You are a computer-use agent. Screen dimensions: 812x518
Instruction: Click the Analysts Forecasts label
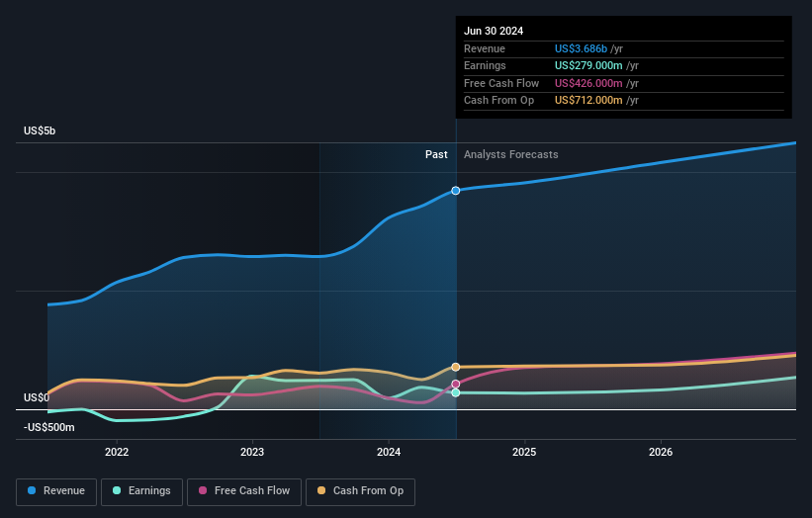[x=511, y=154]
